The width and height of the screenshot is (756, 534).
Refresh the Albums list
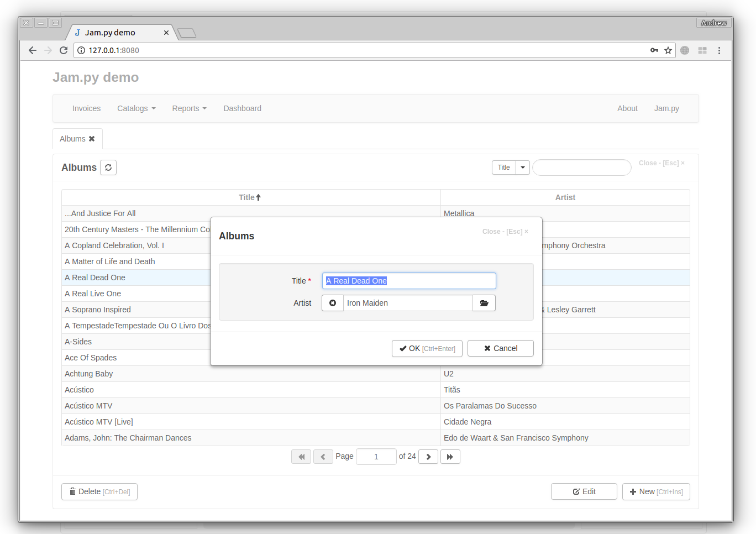(x=108, y=167)
